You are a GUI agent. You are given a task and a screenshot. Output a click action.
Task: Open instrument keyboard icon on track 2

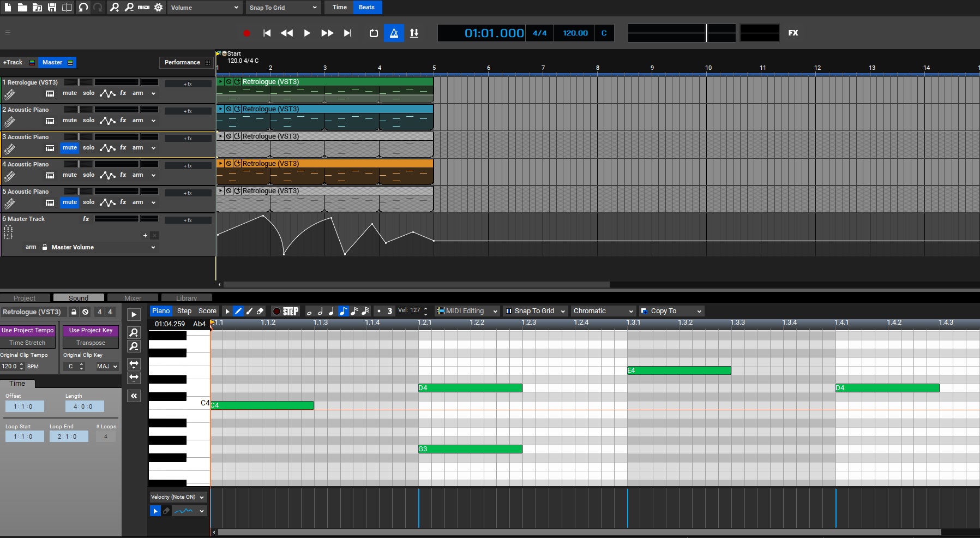50,121
